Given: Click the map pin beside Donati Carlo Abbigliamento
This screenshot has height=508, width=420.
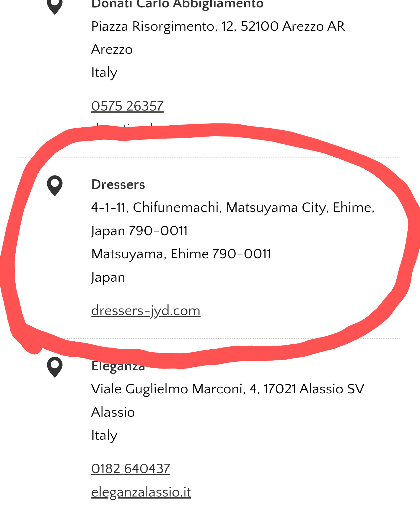Looking at the screenshot, I should tap(55, 6).
